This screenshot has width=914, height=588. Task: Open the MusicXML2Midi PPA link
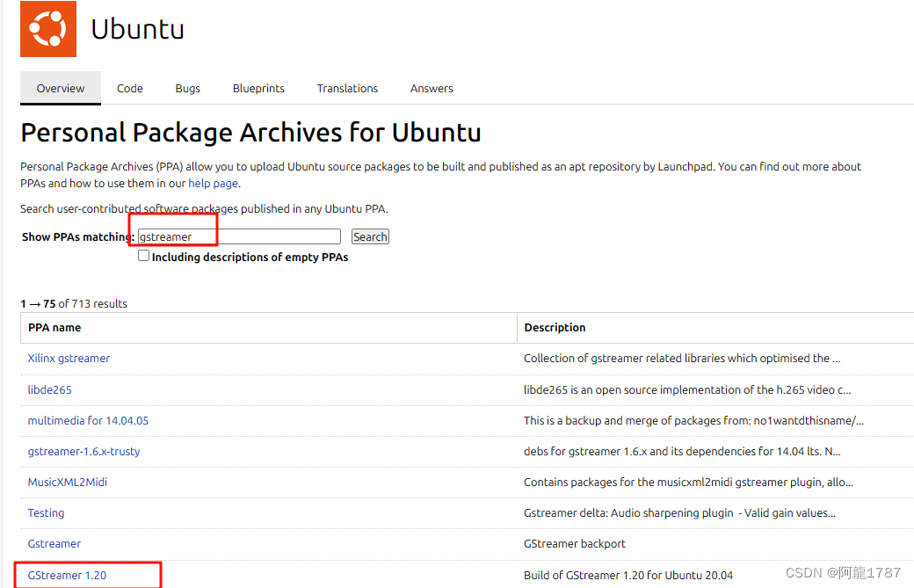pyautogui.click(x=68, y=483)
